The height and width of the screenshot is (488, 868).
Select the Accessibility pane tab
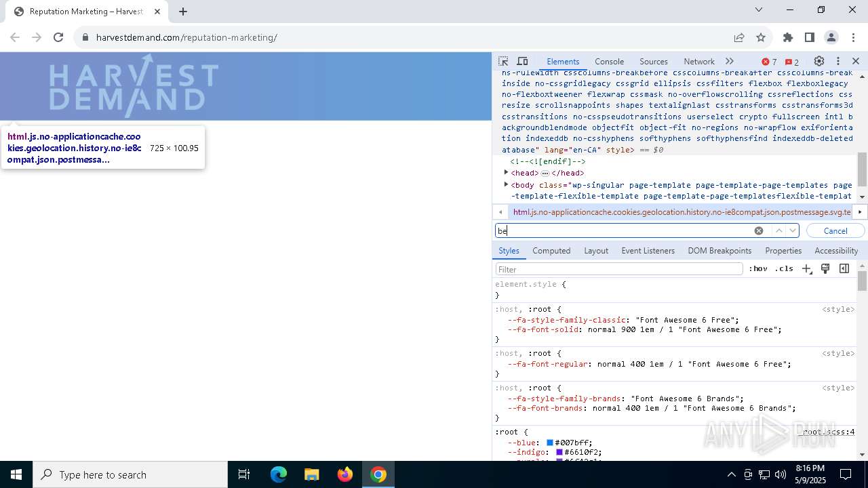836,250
